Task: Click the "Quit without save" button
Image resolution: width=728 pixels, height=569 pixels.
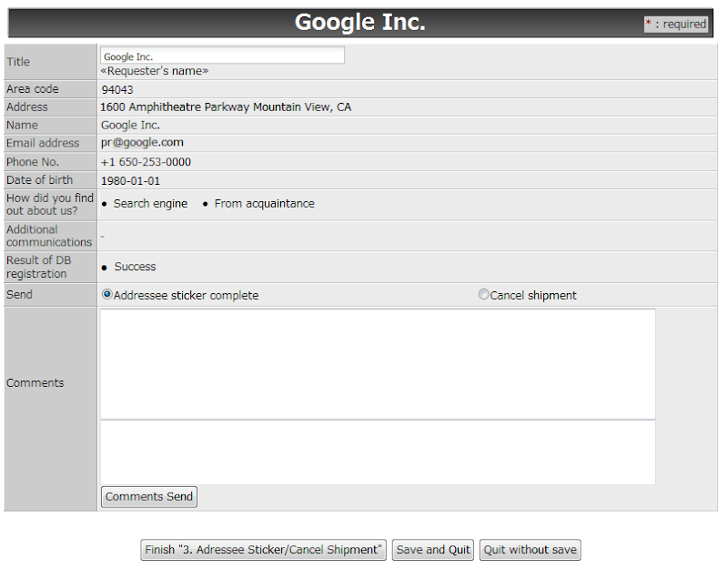Action: point(530,550)
